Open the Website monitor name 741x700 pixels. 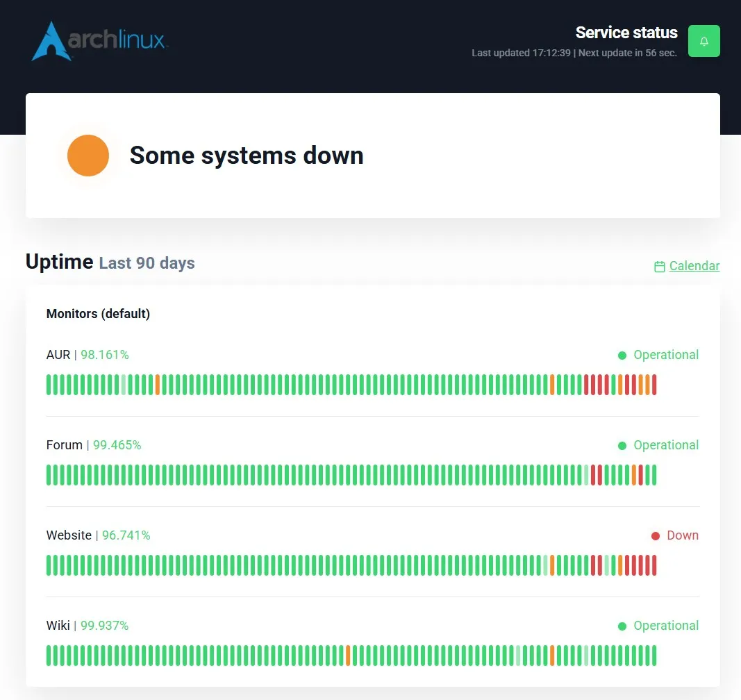pyautogui.click(x=69, y=535)
